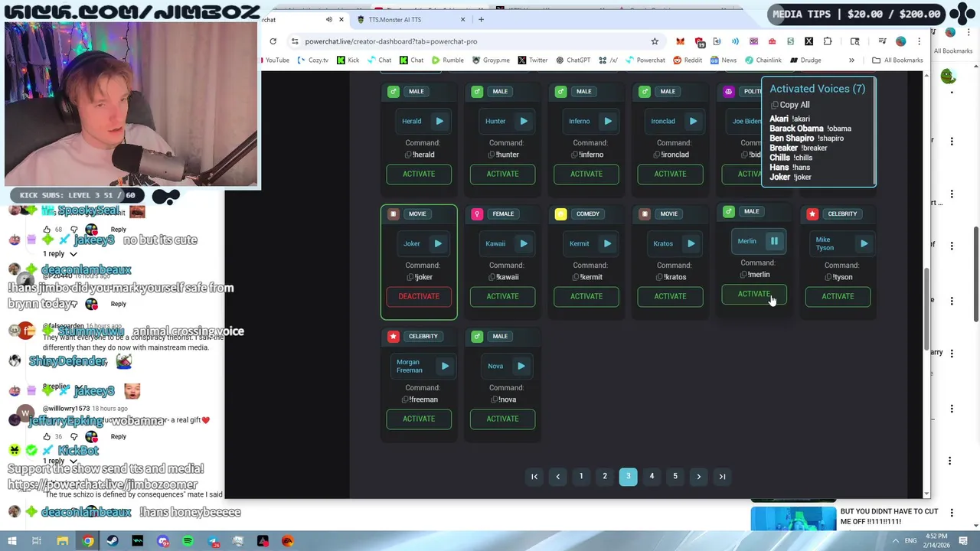
Task: Copy the !herald command icon
Action: 408,155
